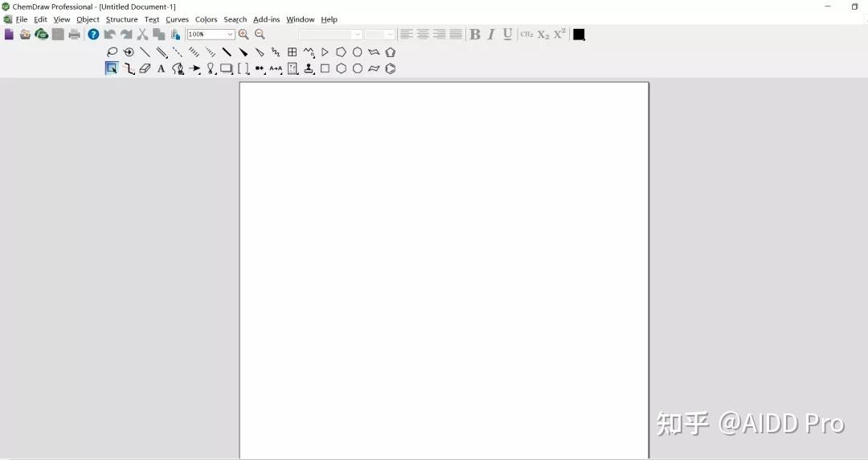This screenshot has height=460, width=868.
Task: Select the Cyclopentadiene Ring tool
Action: (x=391, y=52)
